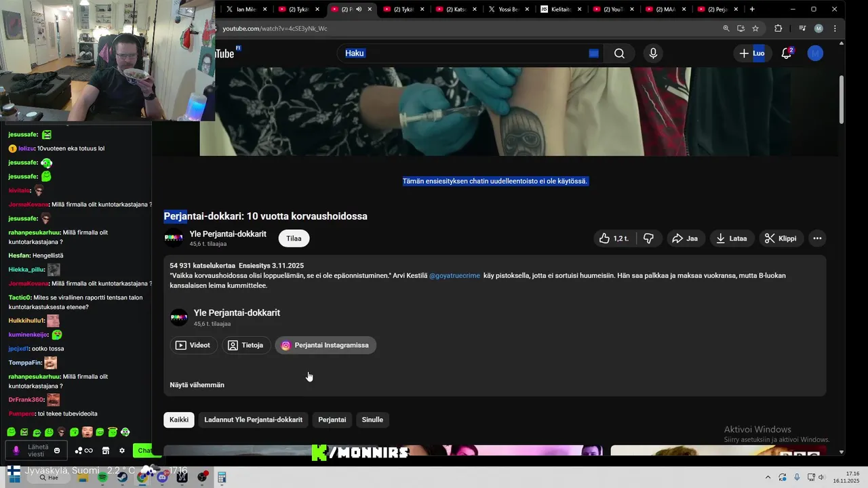Open Yle Perjantai-dokkarit channel name under title
The width and height of the screenshot is (868, 488).
pos(228,234)
